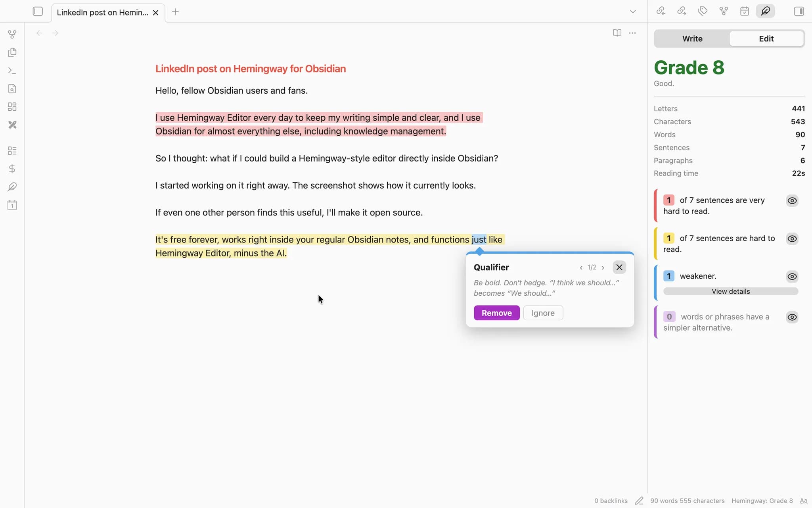Toggle visibility of simpler alternative highlights
Image resolution: width=812 pixels, height=508 pixels.
click(792, 317)
